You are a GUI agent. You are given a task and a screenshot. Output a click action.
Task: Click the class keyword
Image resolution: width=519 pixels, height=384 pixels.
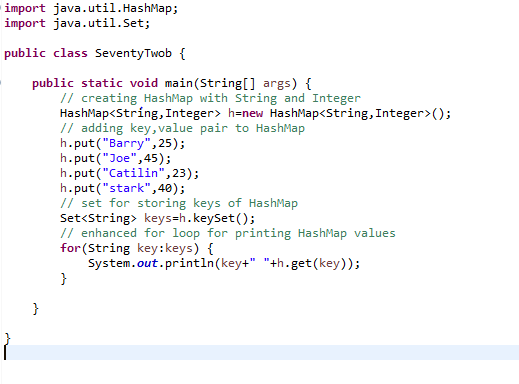click(x=70, y=53)
